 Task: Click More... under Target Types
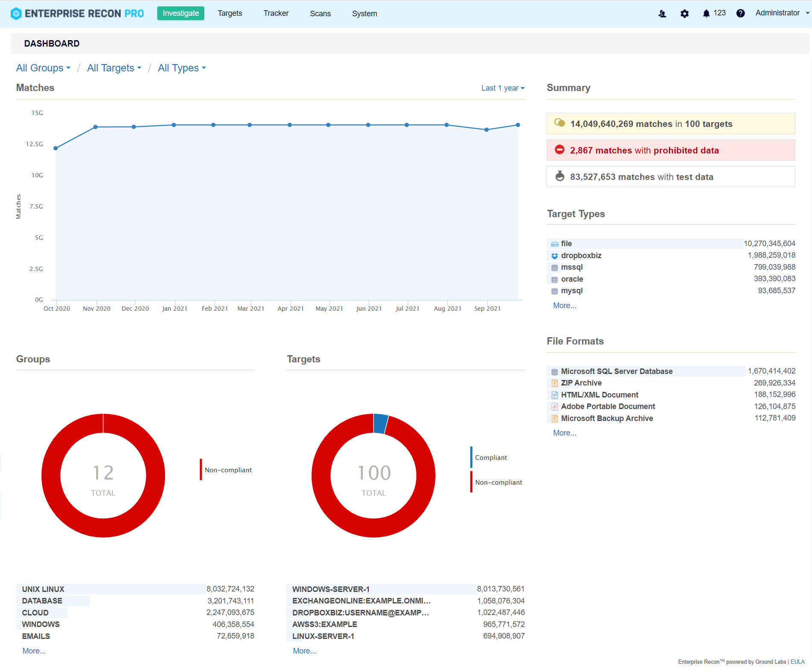tap(564, 305)
